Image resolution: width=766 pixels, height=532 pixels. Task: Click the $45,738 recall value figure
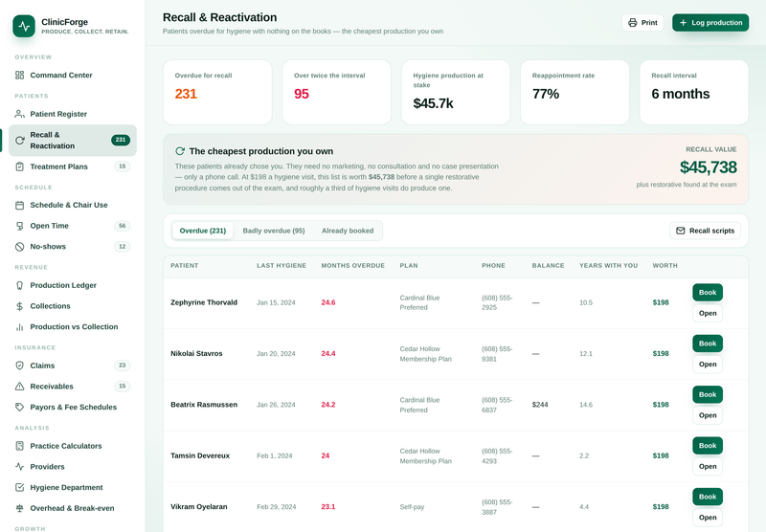click(x=708, y=167)
